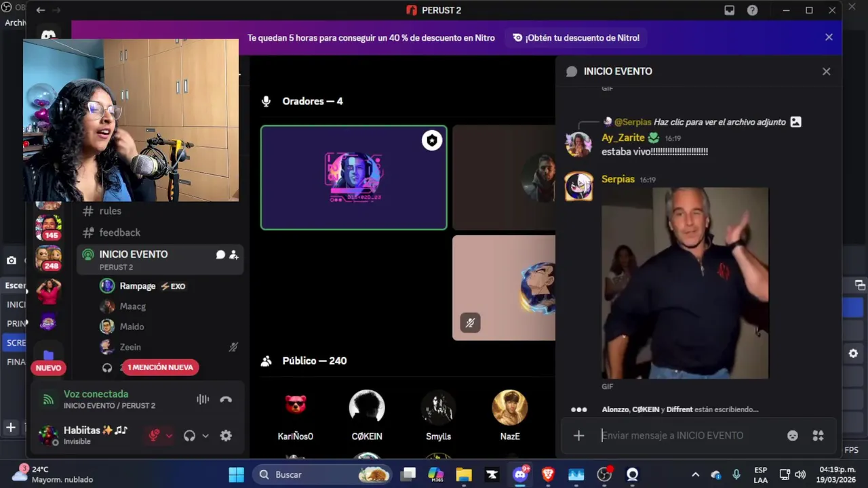The width and height of the screenshot is (868, 488).
Task: Click the active speaker tile with green border
Action: (x=353, y=178)
